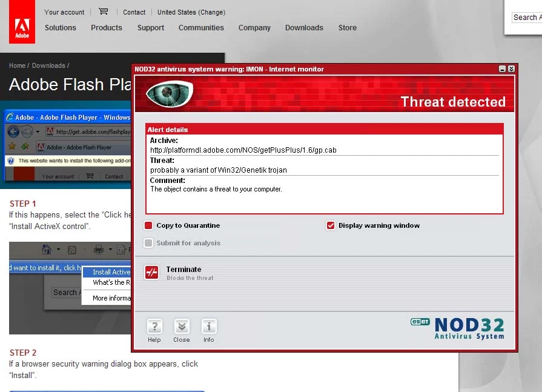Go to Your account link
Screen dimensions: 542x392
64,12
